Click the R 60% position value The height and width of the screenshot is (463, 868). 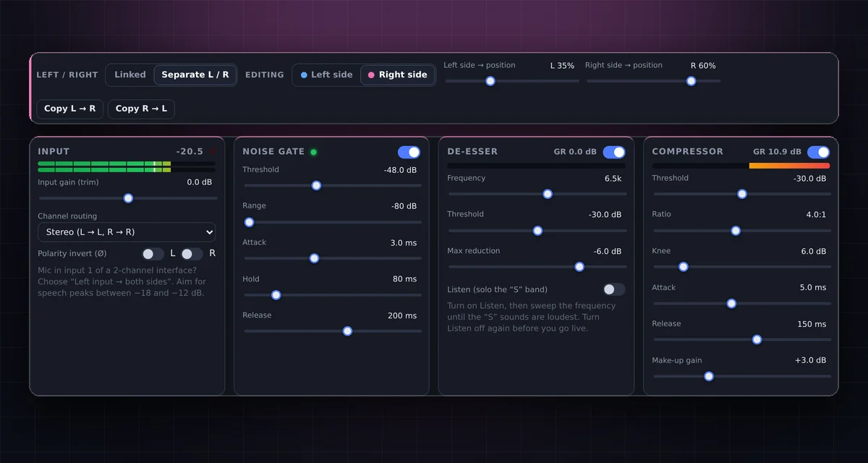[x=703, y=66]
